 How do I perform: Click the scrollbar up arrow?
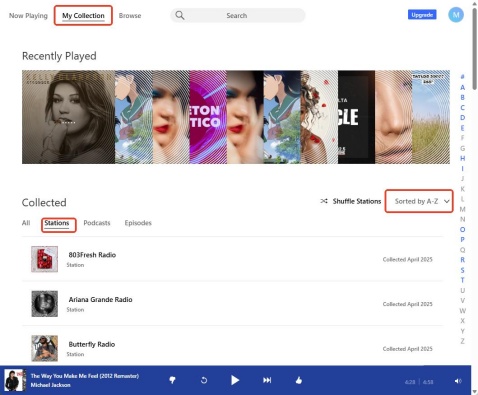coord(475,3)
